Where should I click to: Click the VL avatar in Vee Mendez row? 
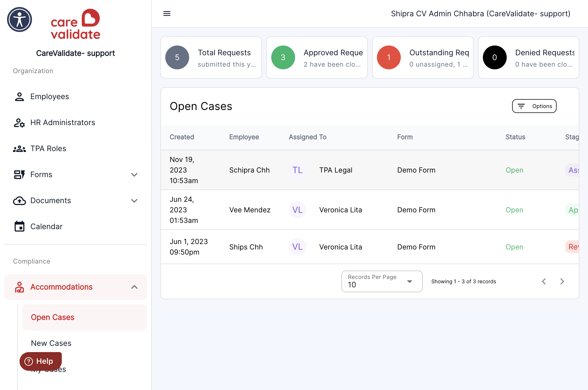tap(298, 210)
